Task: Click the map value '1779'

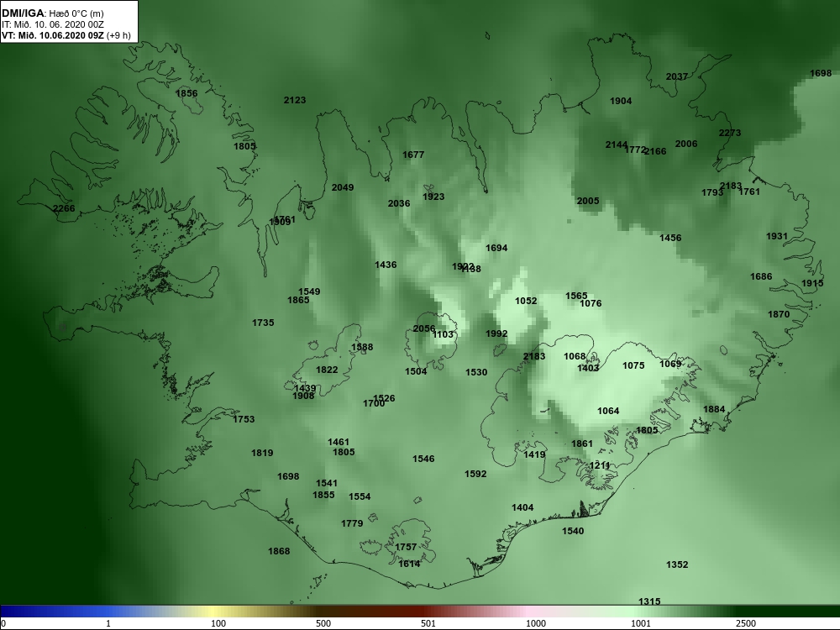Action: 352,523
